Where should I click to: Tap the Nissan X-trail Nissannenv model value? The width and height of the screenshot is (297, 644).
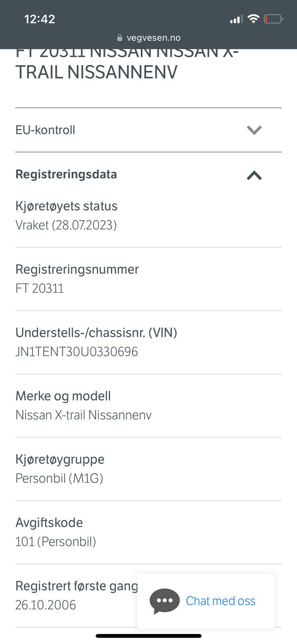[x=83, y=415]
